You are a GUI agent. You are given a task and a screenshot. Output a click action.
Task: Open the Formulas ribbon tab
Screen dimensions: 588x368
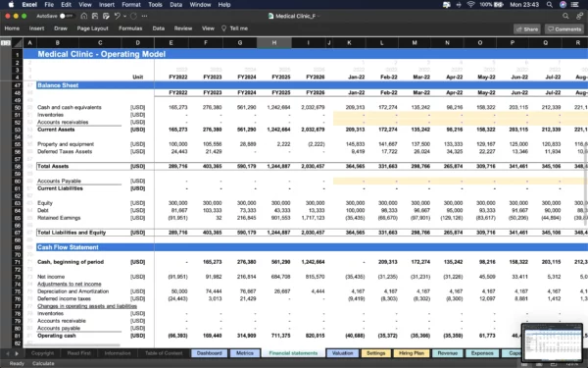coord(130,28)
